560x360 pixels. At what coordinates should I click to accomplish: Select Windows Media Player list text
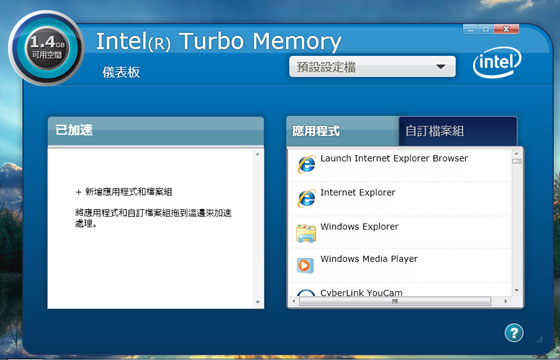click(x=369, y=259)
